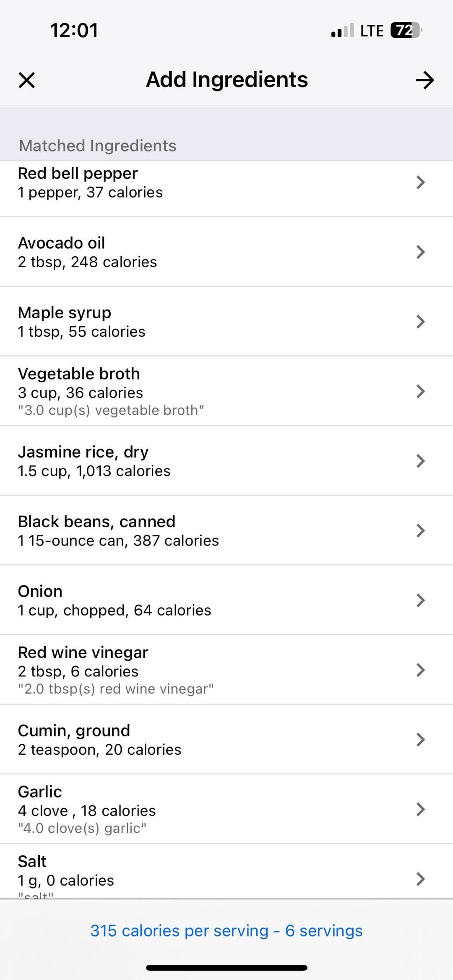Edit calories per serving link
453x980 pixels.
[226, 931]
